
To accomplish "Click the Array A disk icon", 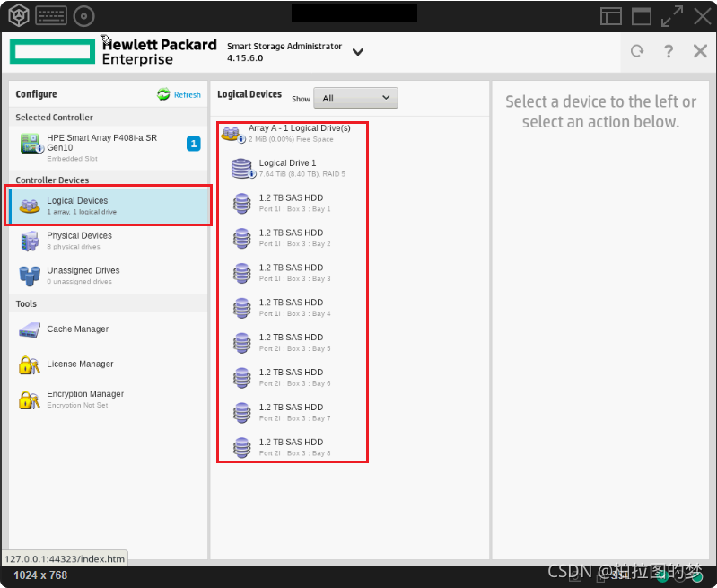I will click(233, 134).
